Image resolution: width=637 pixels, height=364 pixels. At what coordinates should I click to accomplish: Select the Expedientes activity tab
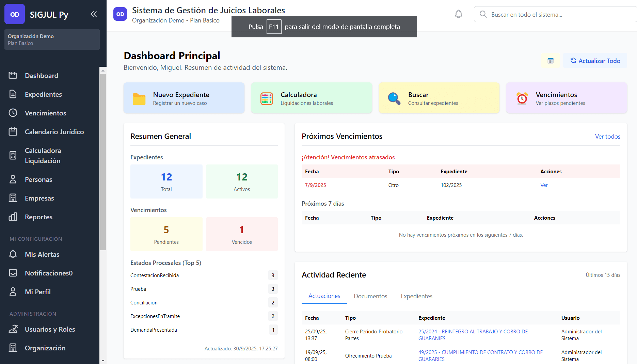(x=416, y=296)
